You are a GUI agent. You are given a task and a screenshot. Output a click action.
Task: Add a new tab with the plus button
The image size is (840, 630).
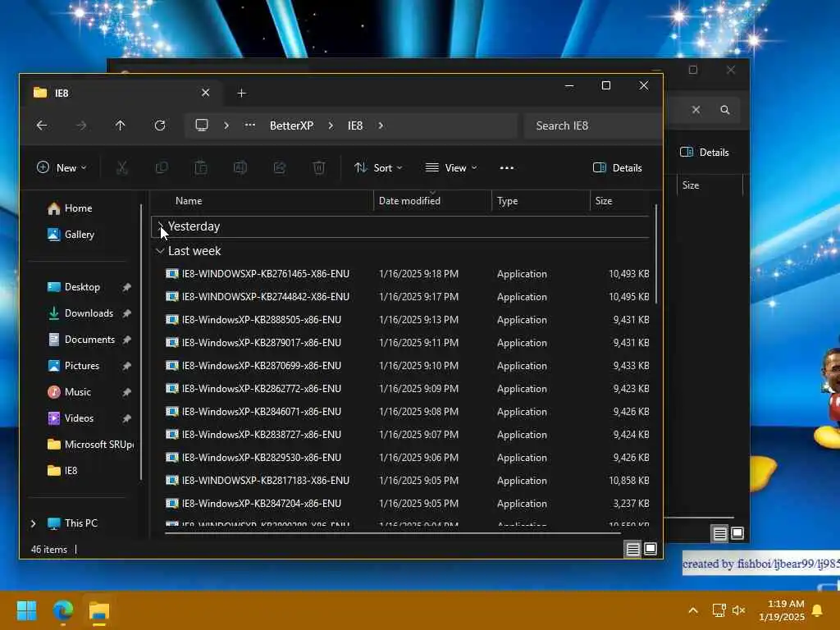click(242, 94)
